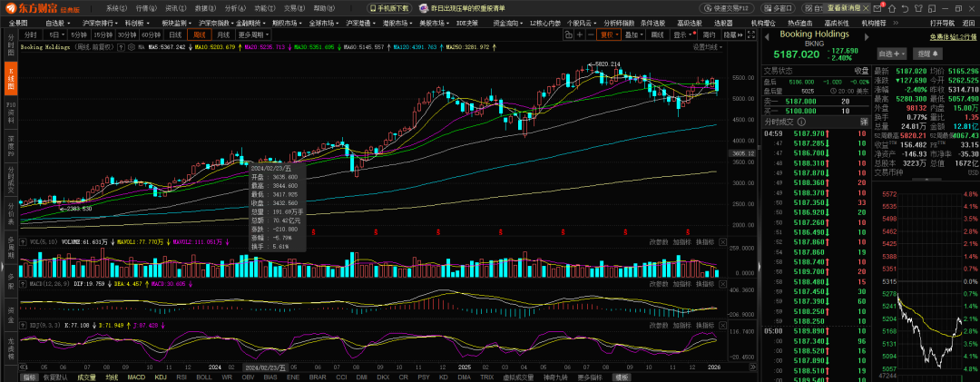Close the KDJ indicator panel
This screenshot has height=382, width=980.
[722, 325]
